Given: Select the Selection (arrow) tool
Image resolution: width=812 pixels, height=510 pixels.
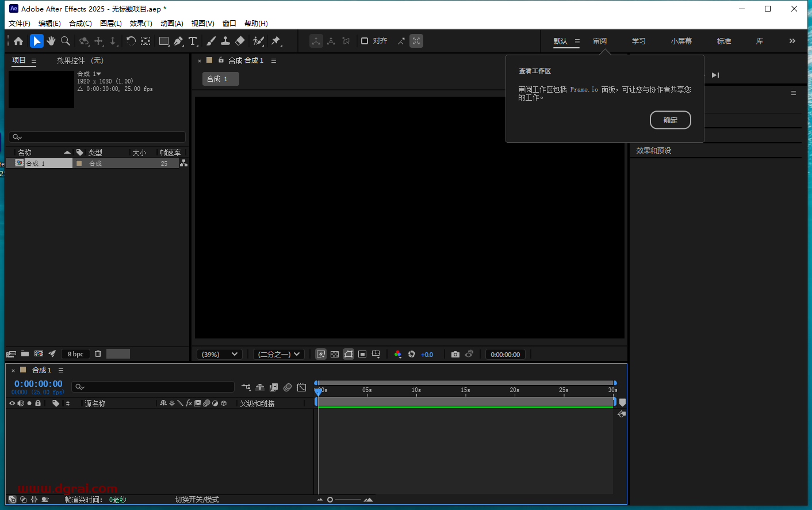Looking at the screenshot, I should (x=36, y=41).
